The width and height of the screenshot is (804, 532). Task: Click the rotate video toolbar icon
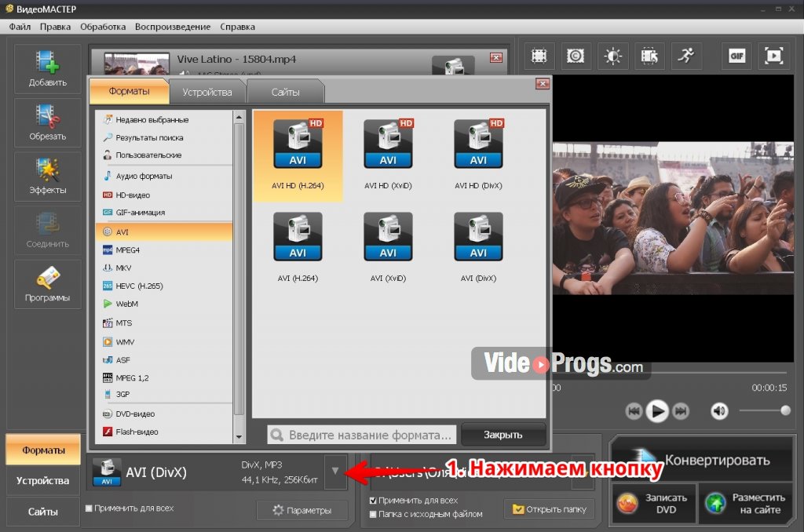coord(649,56)
